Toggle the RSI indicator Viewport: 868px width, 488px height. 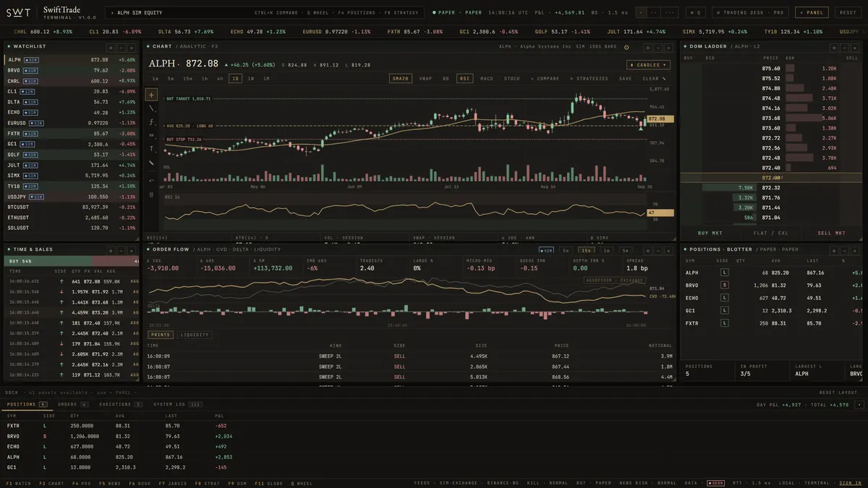coord(464,78)
